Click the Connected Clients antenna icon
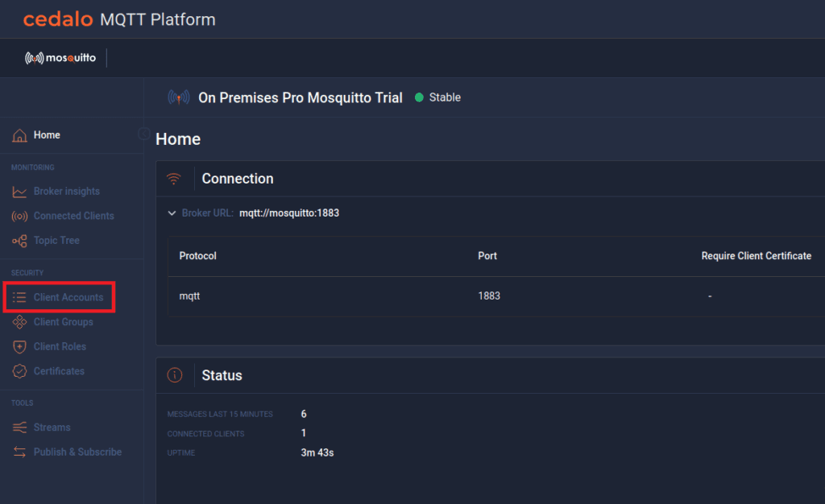The image size is (825, 504). click(x=19, y=216)
